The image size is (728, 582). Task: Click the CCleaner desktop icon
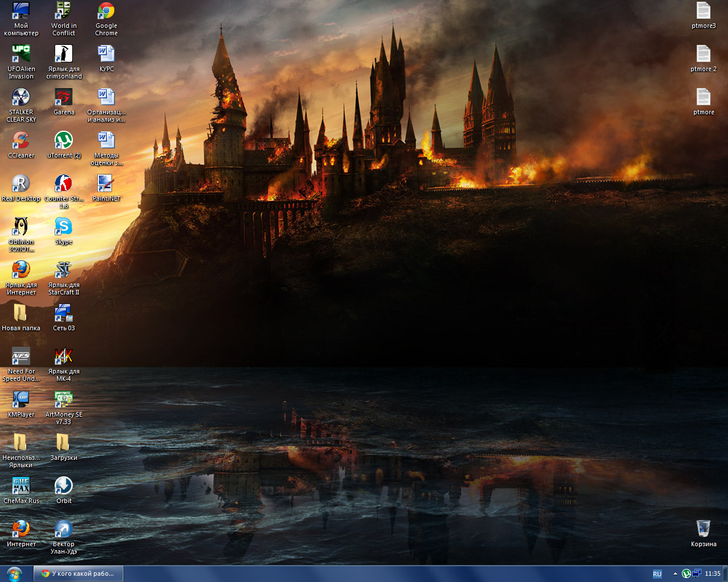(21, 141)
